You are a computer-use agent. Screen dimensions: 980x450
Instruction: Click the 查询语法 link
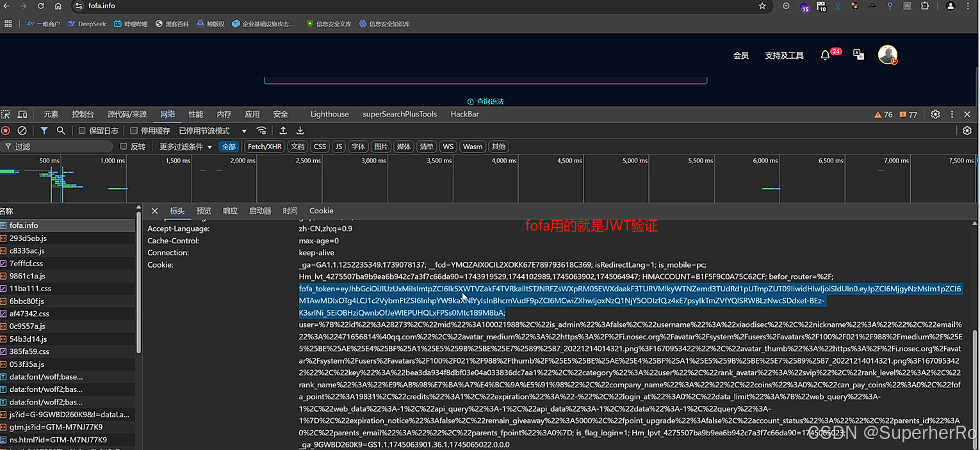click(x=486, y=101)
